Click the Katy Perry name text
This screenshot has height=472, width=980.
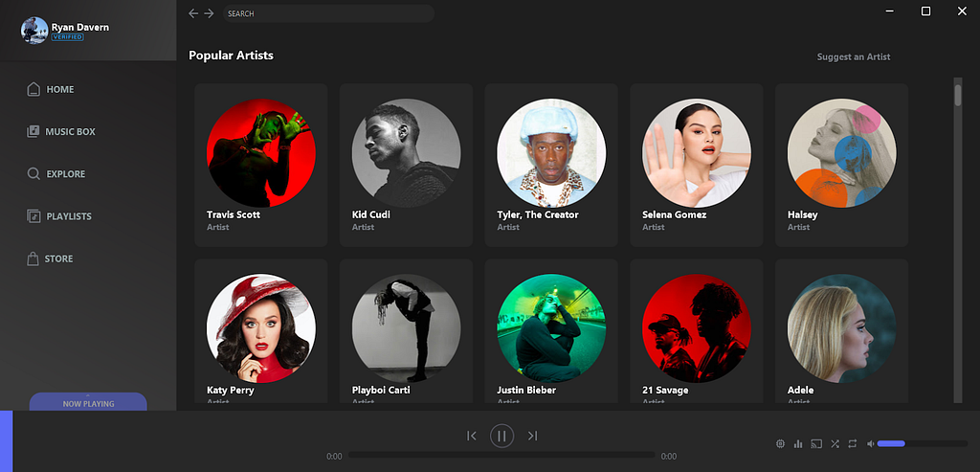click(x=231, y=390)
